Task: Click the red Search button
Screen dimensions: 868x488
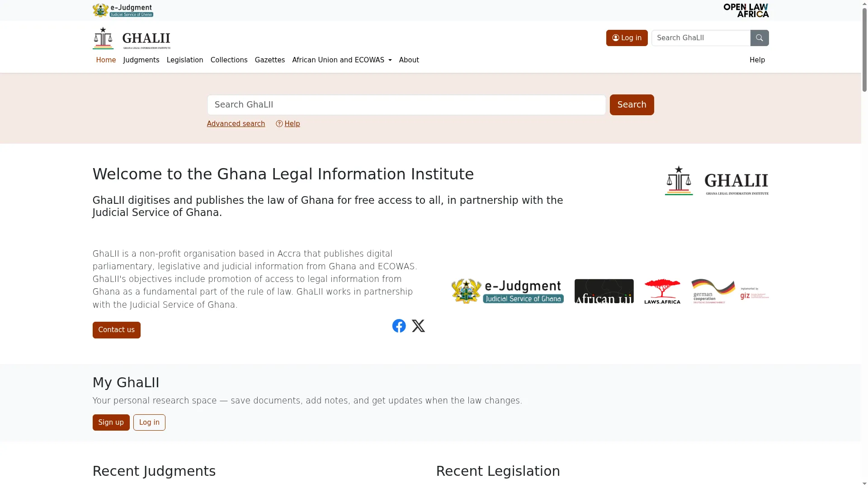Action: tap(632, 105)
